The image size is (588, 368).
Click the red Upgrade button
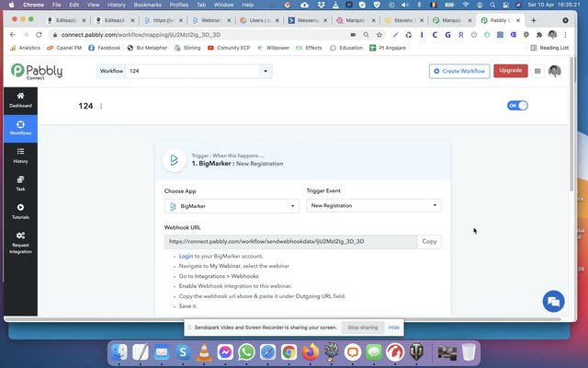[511, 71]
